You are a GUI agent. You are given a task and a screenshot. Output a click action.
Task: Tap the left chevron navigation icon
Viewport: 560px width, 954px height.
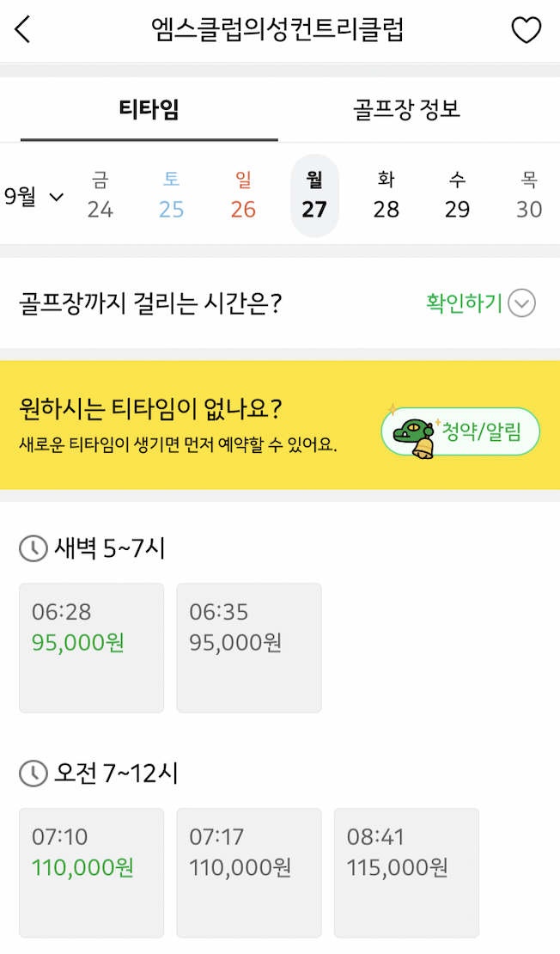[x=22, y=28]
